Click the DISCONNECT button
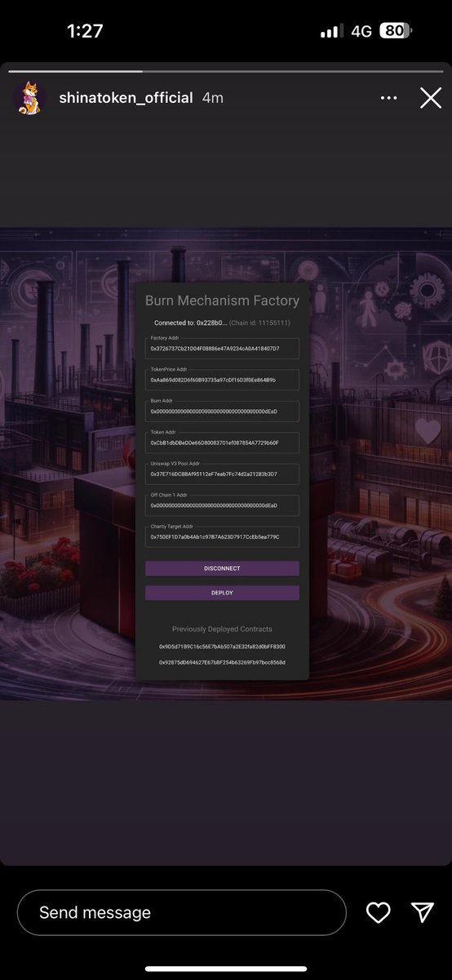Screen dimensions: 452x980 point(222,568)
